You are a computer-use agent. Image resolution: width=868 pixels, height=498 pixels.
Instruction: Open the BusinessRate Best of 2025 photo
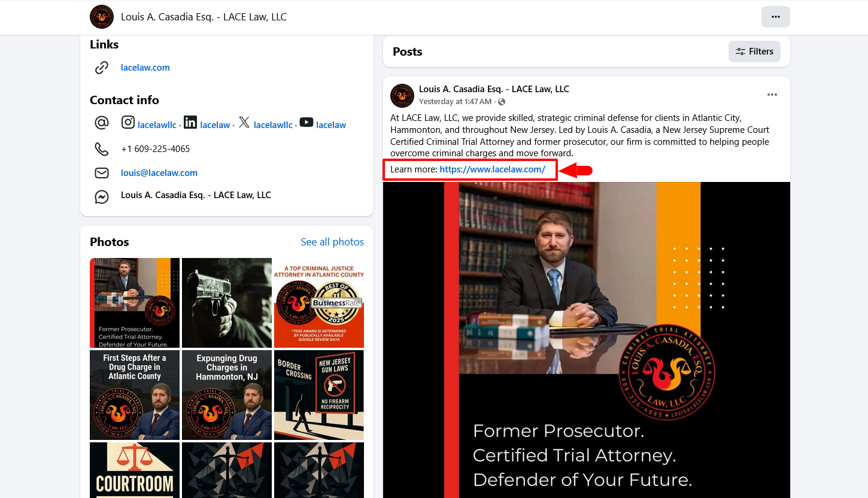(x=319, y=303)
